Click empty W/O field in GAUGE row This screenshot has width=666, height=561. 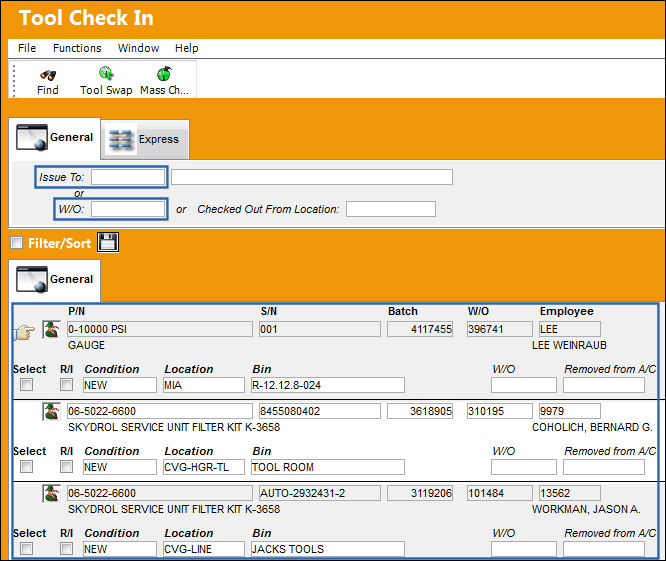tap(524, 385)
